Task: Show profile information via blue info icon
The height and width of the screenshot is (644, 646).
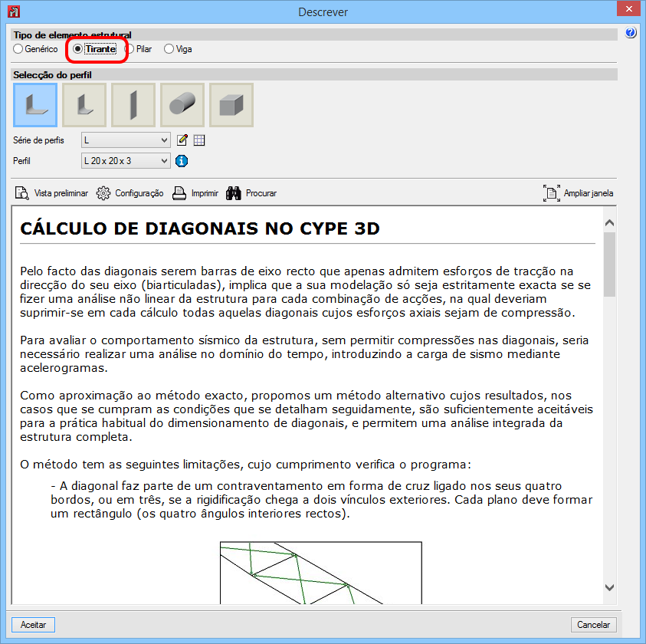Action: [182, 161]
